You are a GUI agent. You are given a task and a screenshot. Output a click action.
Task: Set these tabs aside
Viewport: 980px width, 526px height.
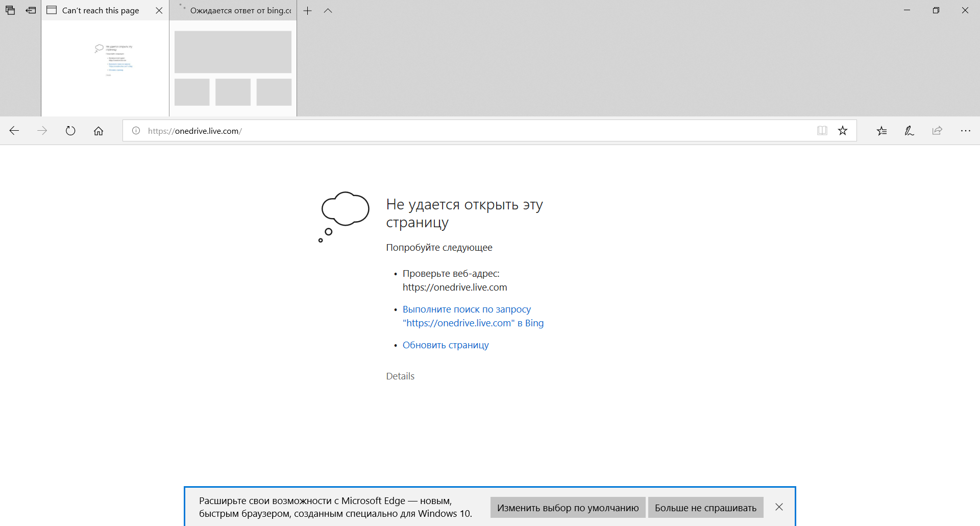click(x=31, y=10)
